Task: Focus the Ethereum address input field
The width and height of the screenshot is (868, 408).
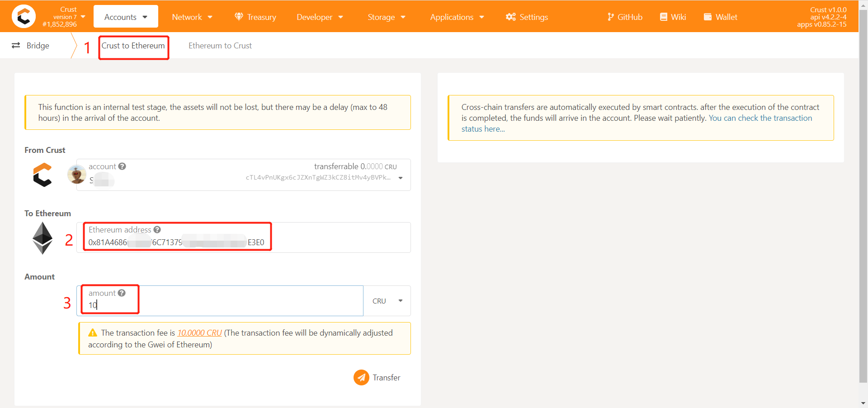Action: tap(244, 237)
